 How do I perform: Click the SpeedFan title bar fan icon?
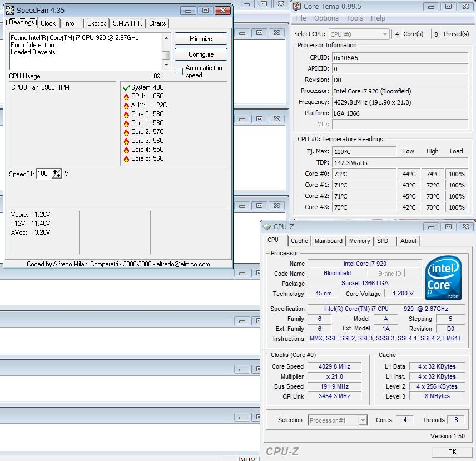pos(11,11)
